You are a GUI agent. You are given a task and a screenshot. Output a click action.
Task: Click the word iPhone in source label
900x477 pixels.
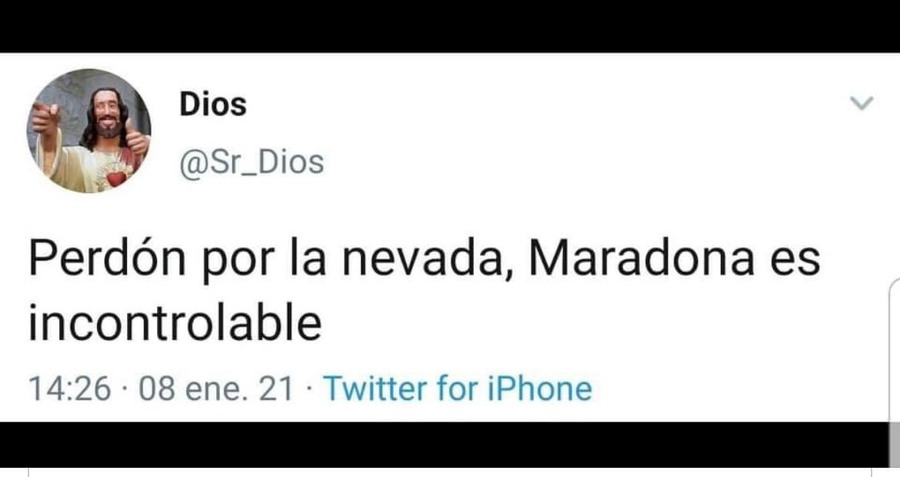pyautogui.click(x=540, y=388)
